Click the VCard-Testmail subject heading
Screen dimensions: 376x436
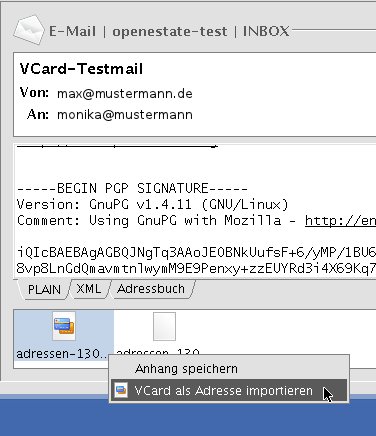click(x=81, y=69)
